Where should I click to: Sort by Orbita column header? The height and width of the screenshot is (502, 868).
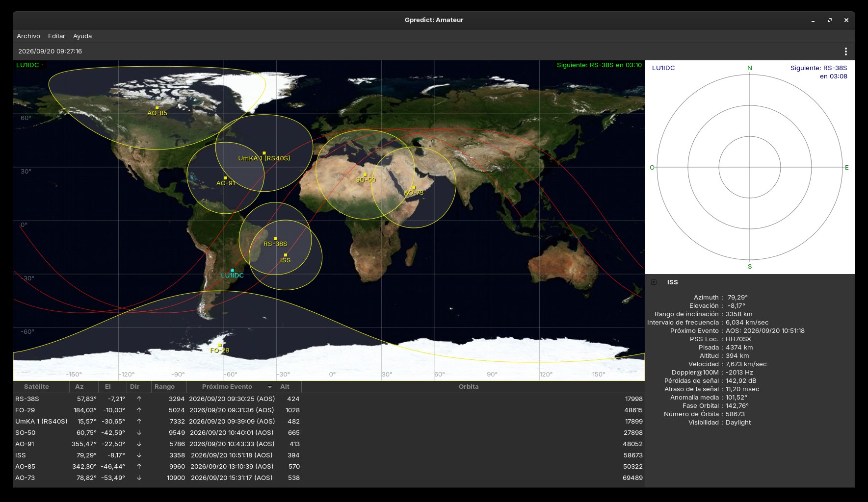point(473,387)
